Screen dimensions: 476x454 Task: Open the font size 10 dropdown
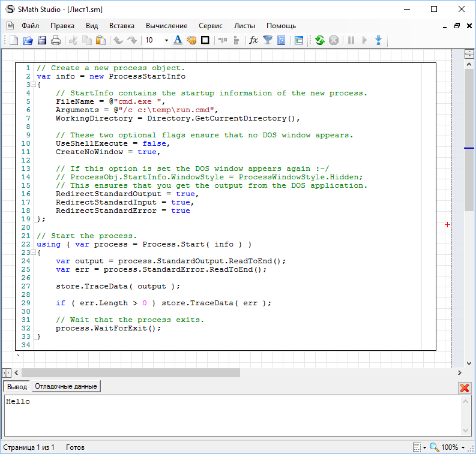(165, 40)
